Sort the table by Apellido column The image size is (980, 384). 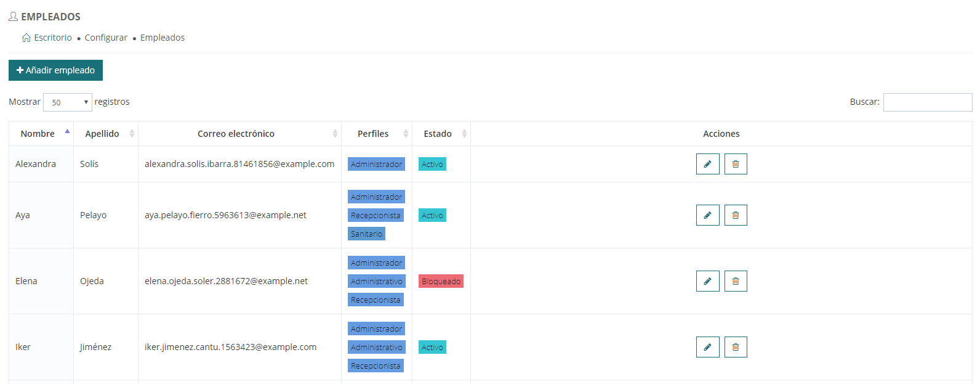coord(103,134)
